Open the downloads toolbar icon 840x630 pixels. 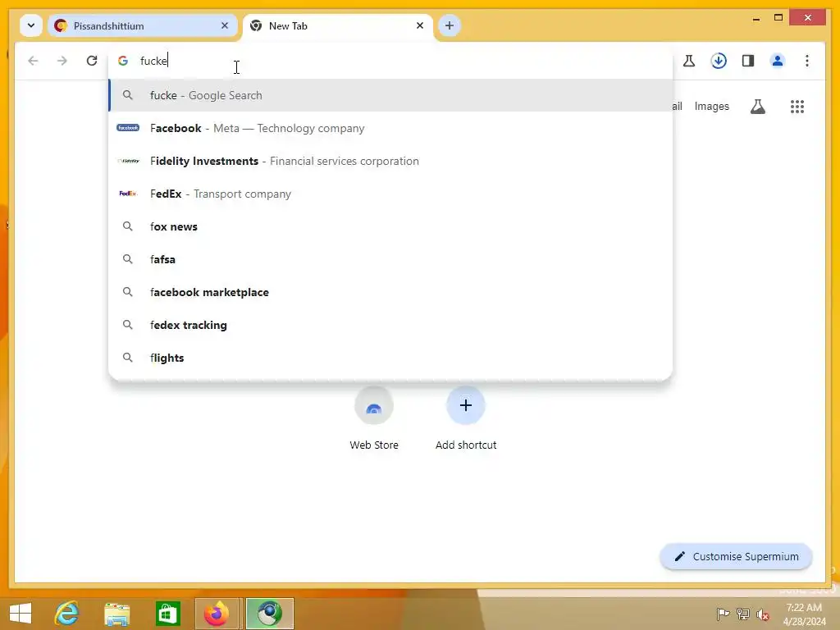[719, 61]
